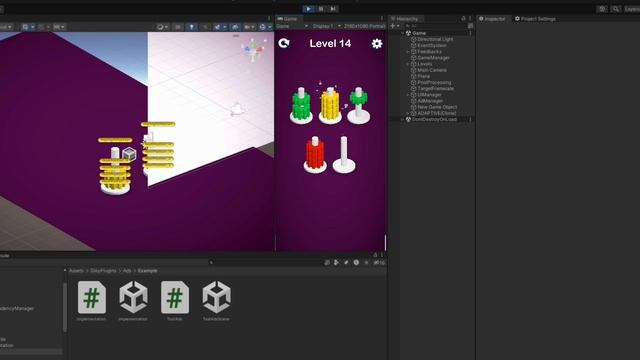Click the search by label icon in Project
Viewport: 640px width, 360px height.
[346, 262]
